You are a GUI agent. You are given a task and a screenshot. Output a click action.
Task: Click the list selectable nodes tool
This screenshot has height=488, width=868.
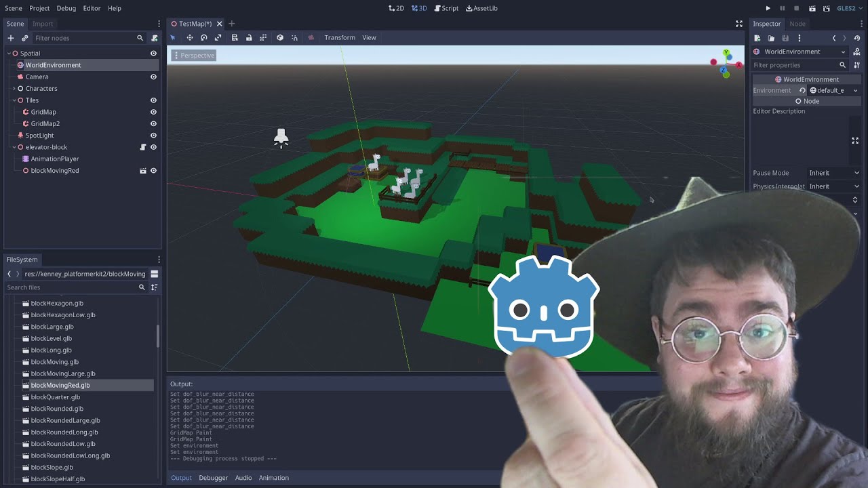235,37
